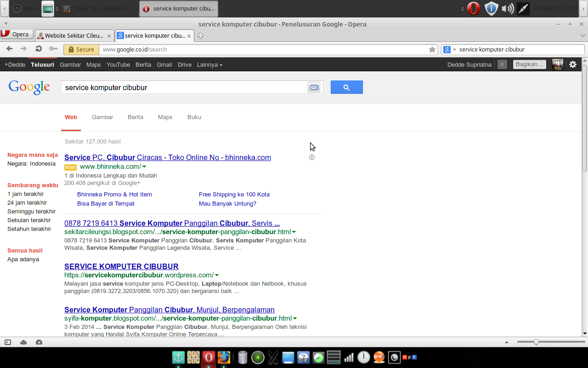Expand the servicekomputercibubur.wordpress.com result arrow

(217, 275)
